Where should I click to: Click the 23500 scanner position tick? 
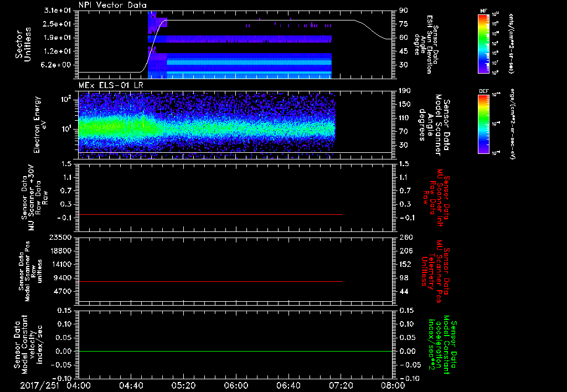coord(60,238)
